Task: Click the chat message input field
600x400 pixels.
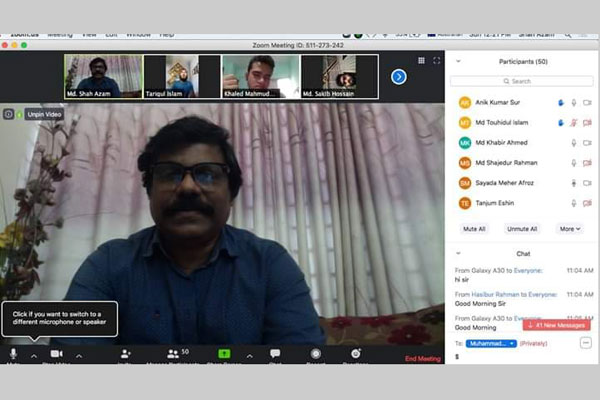Action: (522, 356)
